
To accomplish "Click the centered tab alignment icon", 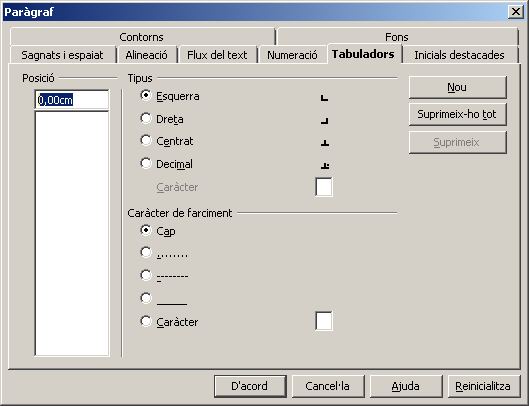I will (325, 143).
